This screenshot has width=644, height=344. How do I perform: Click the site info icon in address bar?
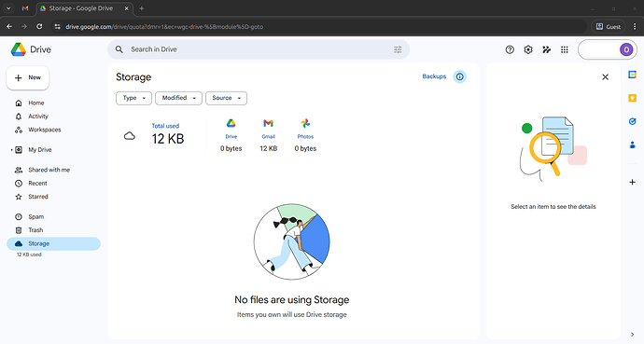coord(58,27)
